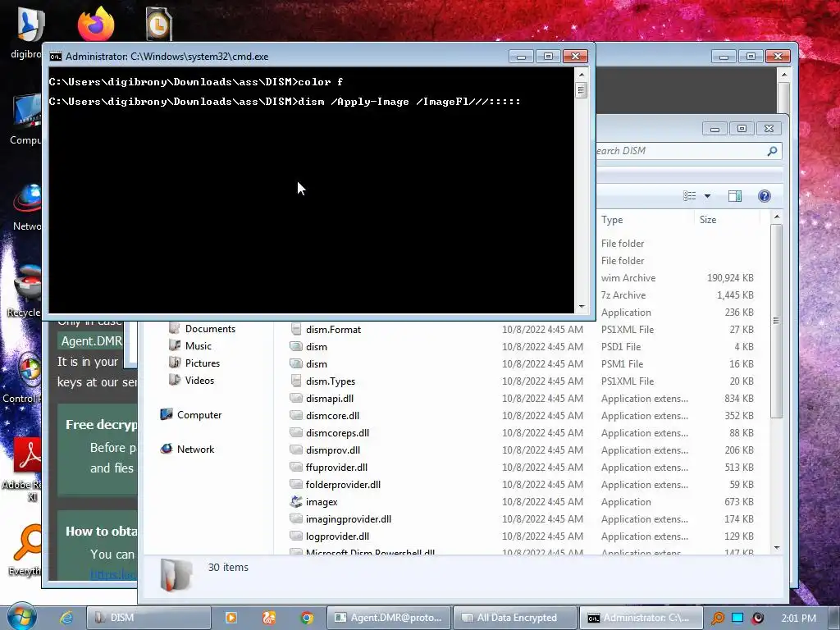Select the Computer desktop shortcut icon
The image size is (840, 630).
tap(27, 111)
